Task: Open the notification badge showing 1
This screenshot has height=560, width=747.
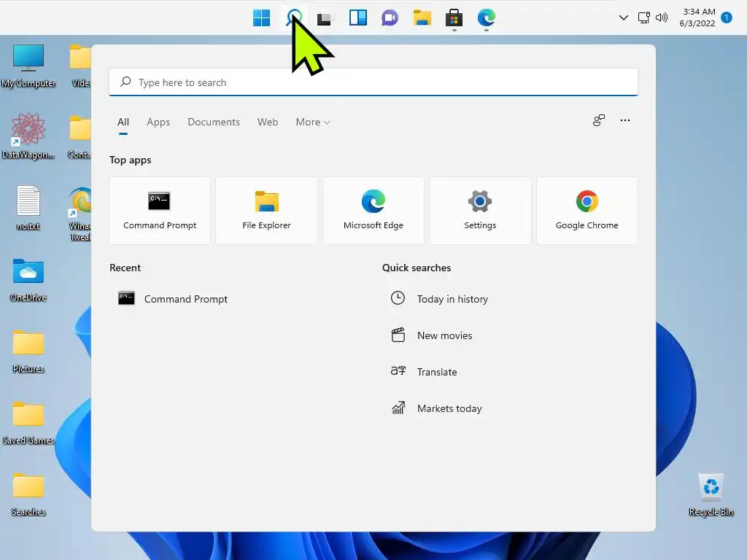Action: point(726,17)
